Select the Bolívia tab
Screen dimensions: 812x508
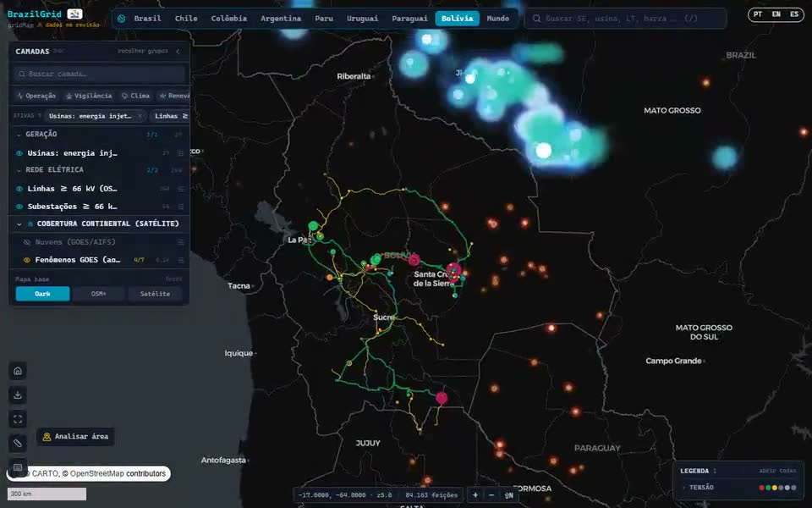[x=458, y=19]
